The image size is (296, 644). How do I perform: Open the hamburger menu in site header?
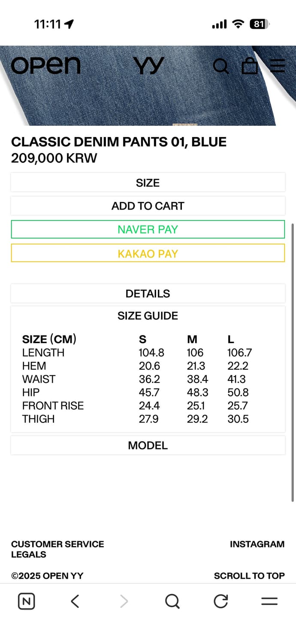[278, 66]
